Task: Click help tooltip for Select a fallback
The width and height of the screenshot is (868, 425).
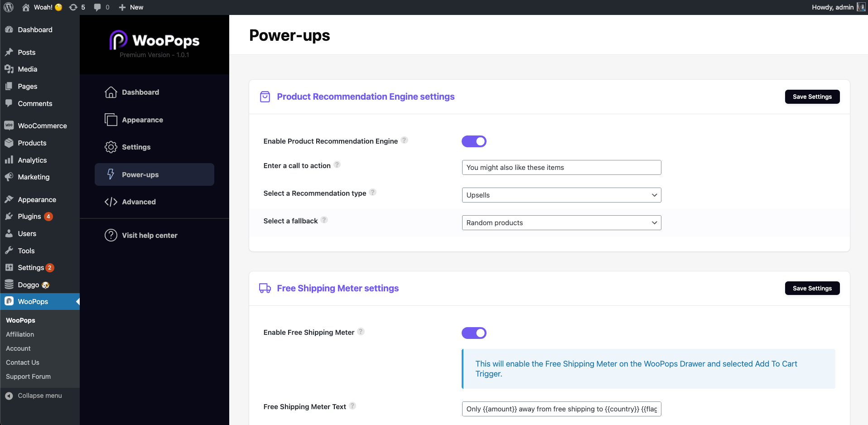Action: (x=324, y=220)
